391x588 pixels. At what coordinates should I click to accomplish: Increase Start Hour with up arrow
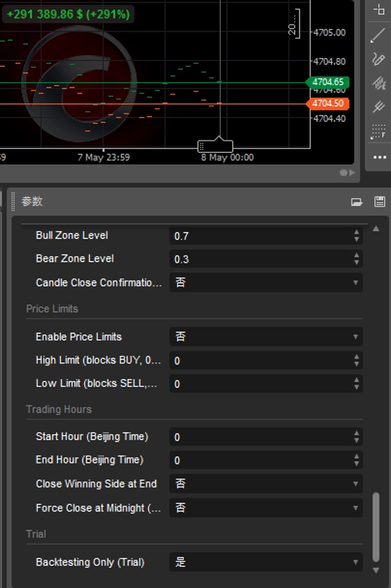356,434
